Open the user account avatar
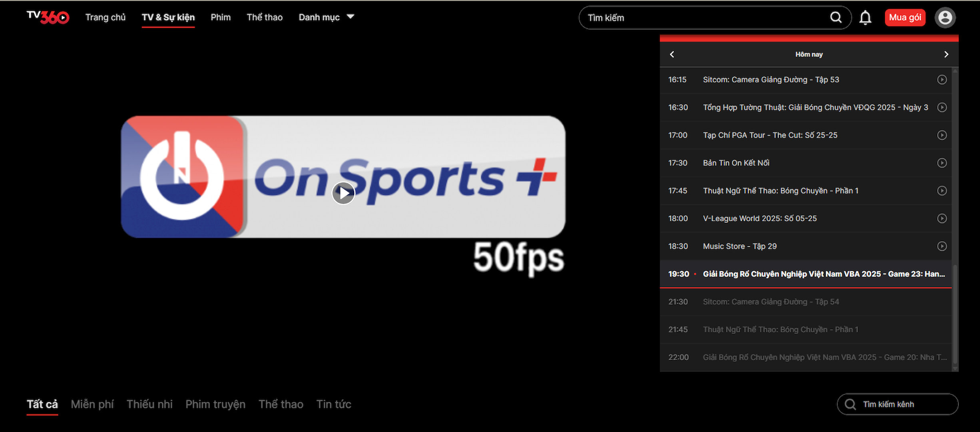 [x=945, y=18]
